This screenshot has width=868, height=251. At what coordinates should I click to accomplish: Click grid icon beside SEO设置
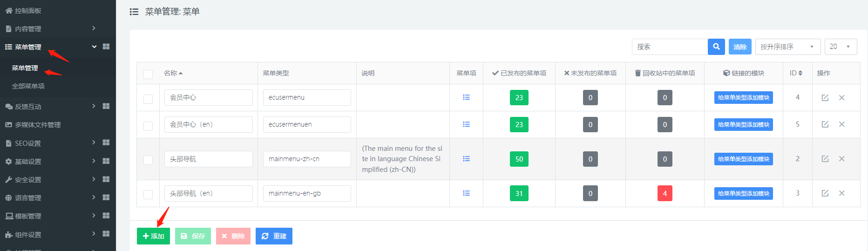click(x=106, y=142)
